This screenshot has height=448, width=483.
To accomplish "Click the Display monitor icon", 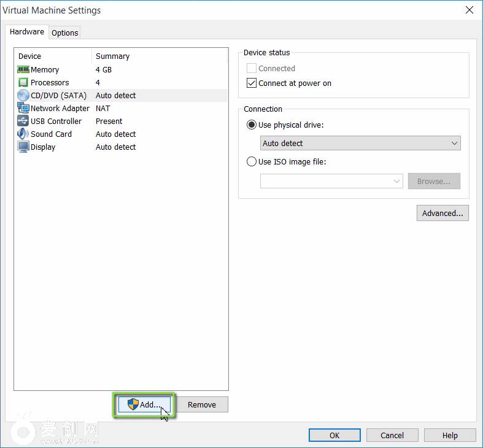I will [23, 147].
